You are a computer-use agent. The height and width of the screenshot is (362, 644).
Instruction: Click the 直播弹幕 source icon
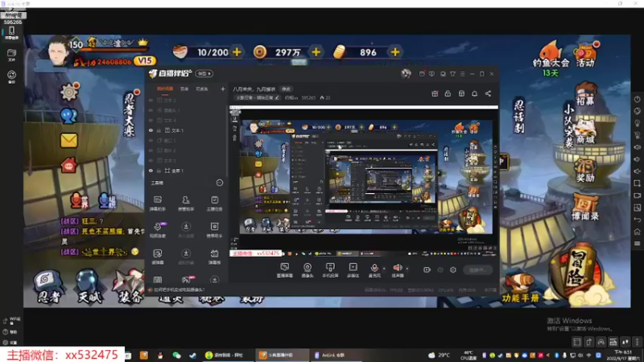pyautogui.click(x=285, y=270)
